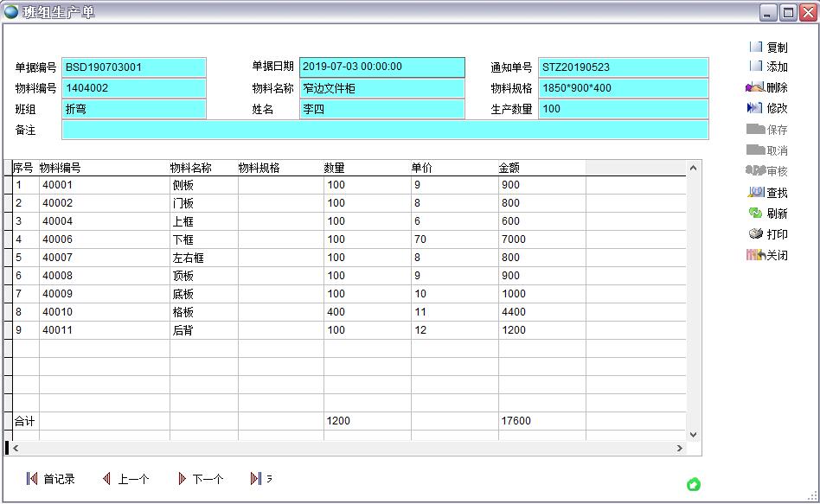Screen dimensions: 820x504
Task: Select table row for 门板 material
Action: tap(259, 202)
